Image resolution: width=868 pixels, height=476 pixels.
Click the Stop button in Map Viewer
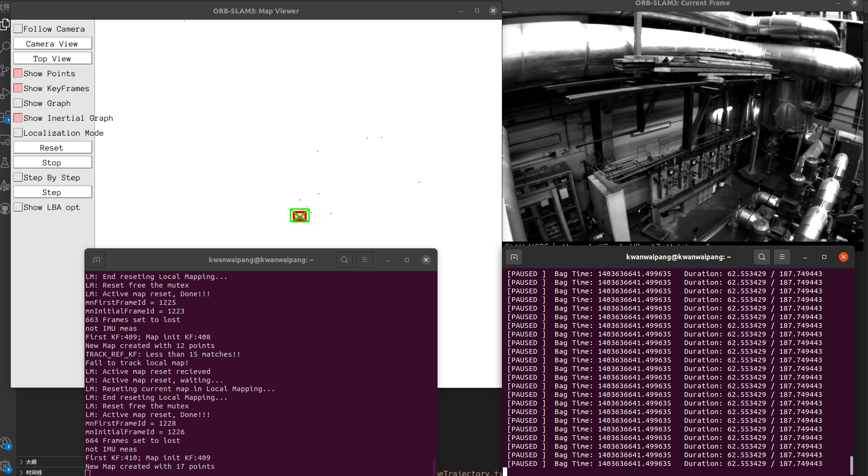point(53,163)
